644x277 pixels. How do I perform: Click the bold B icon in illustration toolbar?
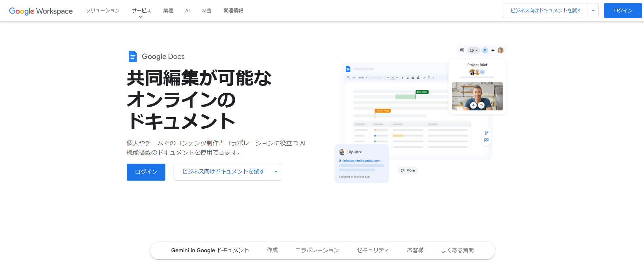point(403,77)
